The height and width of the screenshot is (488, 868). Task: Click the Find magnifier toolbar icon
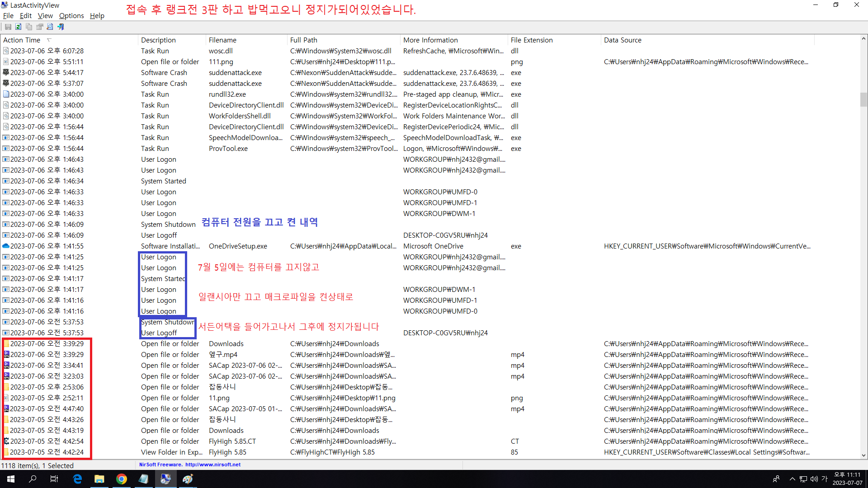(50, 27)
